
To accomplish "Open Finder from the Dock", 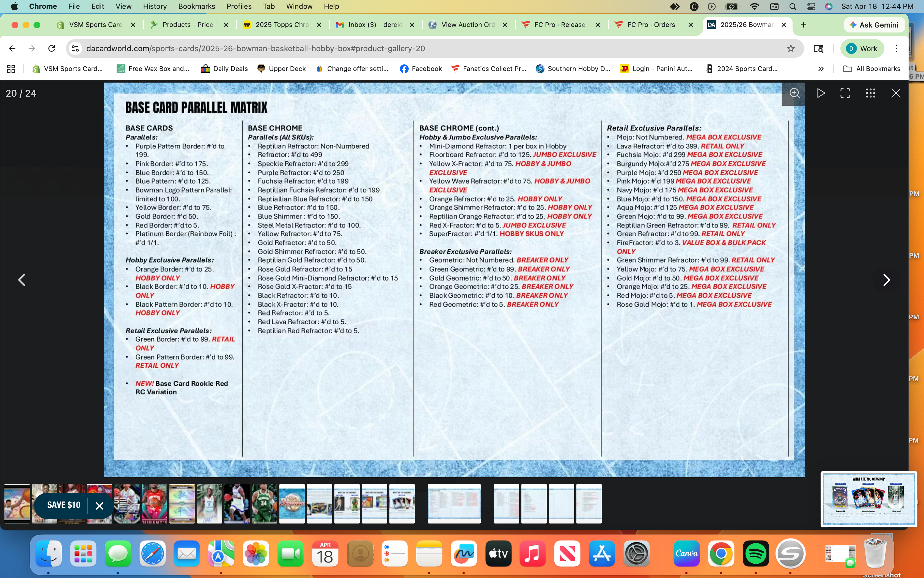I will (x=48, y=554).
